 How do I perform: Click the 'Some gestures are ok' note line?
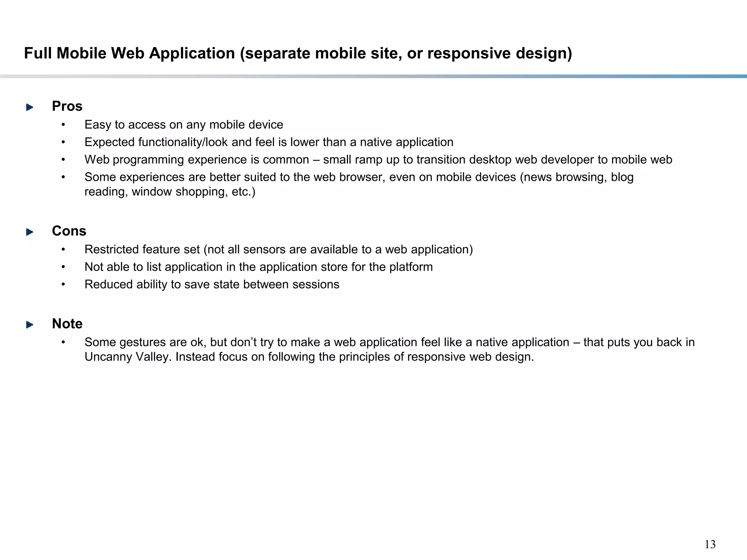pos(390,342)
